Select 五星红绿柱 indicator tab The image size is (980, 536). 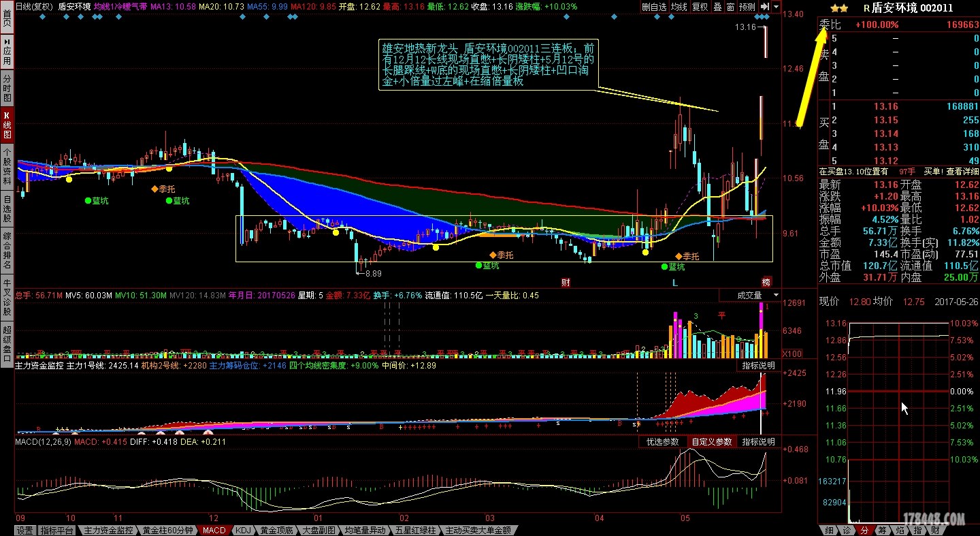(x=416, y=530)
